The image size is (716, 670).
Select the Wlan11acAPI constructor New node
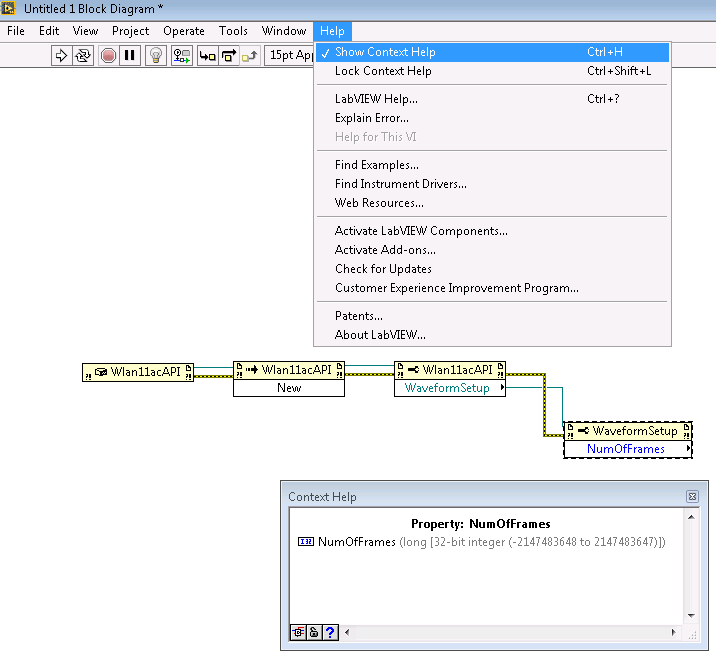point(289,379)
